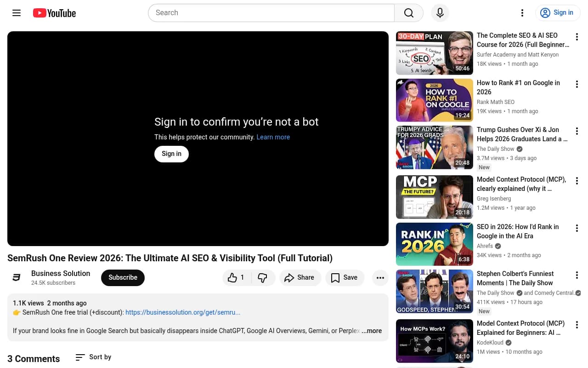588x368 pixels.
Task: Open more actions ellipsis below video
Action: (380, 277)
